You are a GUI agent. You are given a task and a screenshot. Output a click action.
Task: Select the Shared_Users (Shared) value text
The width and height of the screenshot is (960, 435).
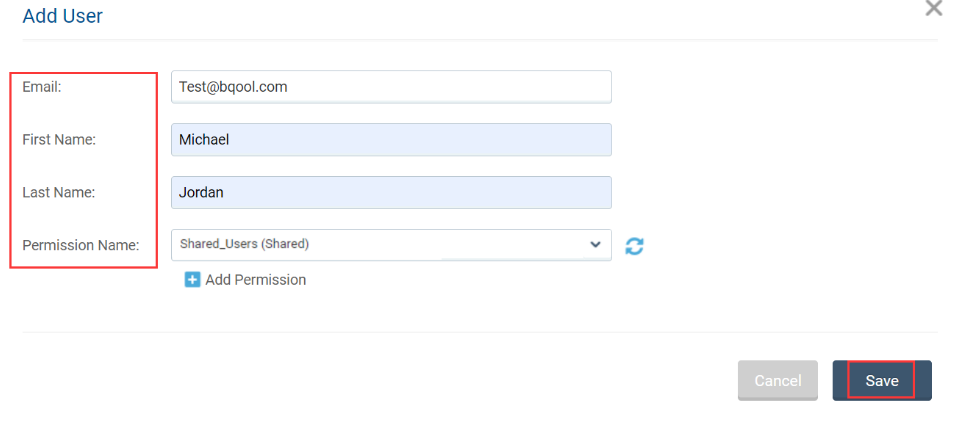coord(244,244)
